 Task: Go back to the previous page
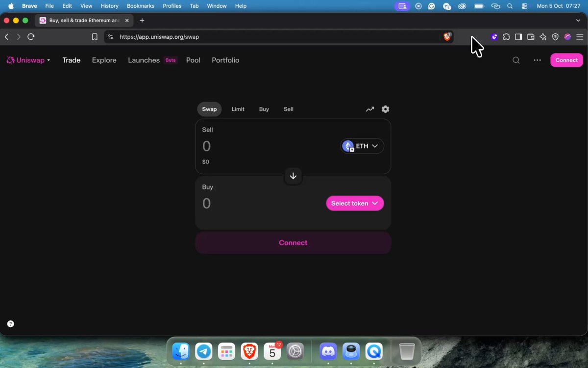coord(7,37)
